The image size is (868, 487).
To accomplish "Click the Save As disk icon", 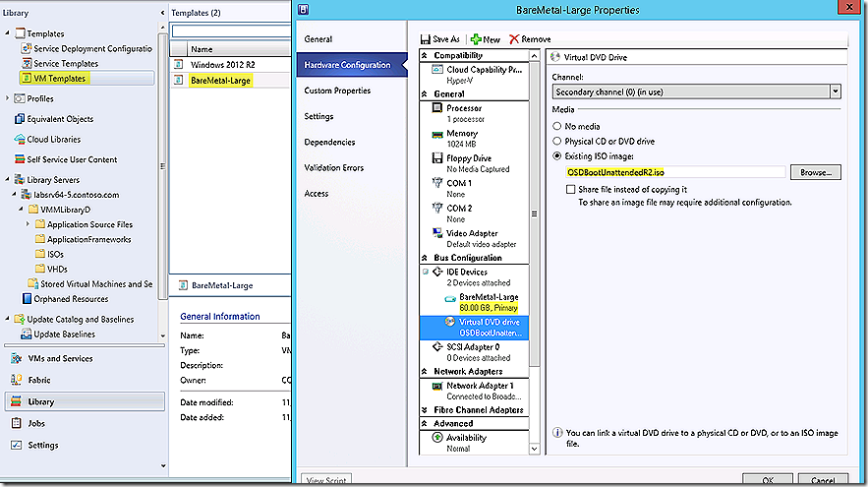I will (425, 39).
